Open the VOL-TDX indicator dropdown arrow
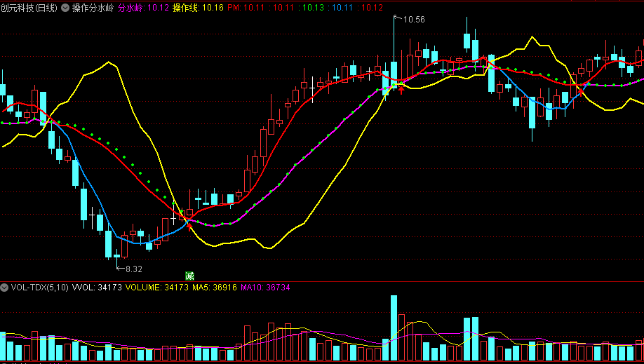 [x=4, y=288]
